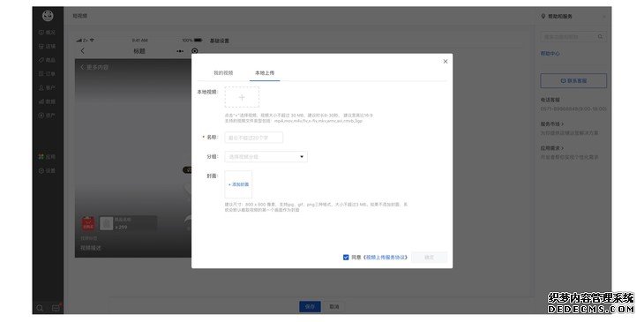Viewport: 644px width, 322px height.
Task: Click the 联系客服 contact support button
Action: (x=573, y=81)
